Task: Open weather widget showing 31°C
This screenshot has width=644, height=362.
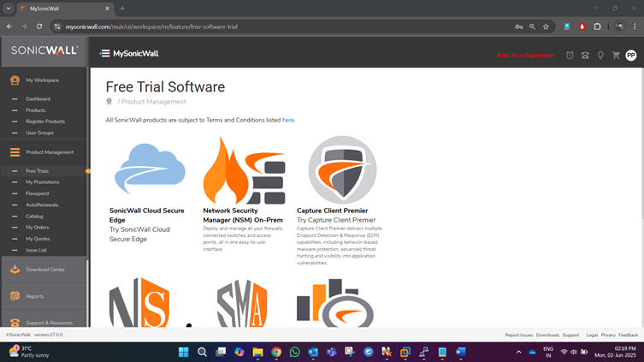Action: coord(29,352)
